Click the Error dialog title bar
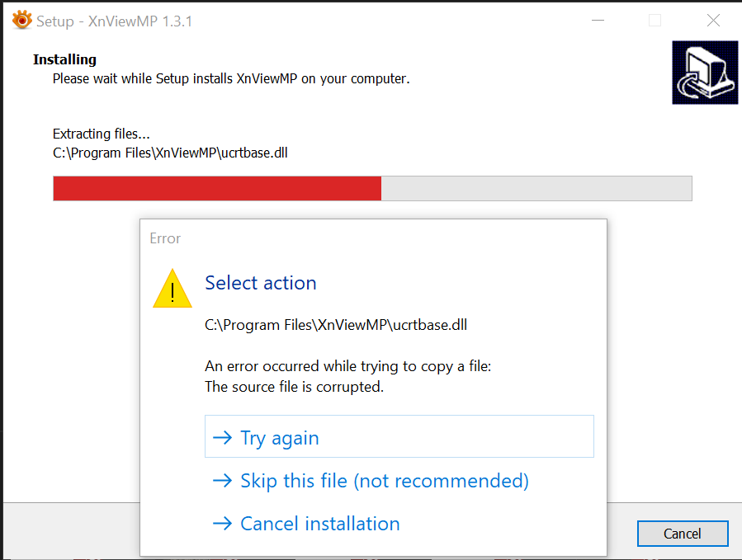The height and width of the screenshot is (560, 742). pyautogui.click(x=371, y=238)
